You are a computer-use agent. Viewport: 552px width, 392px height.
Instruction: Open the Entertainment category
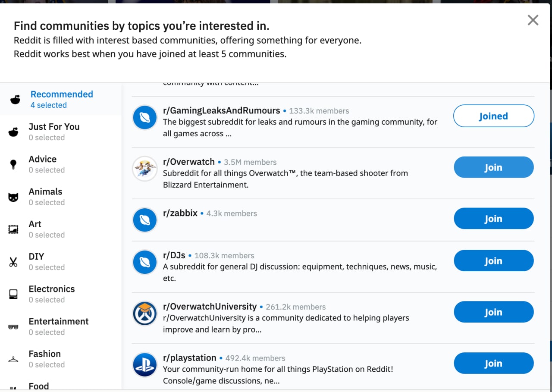tap(61, 327)
